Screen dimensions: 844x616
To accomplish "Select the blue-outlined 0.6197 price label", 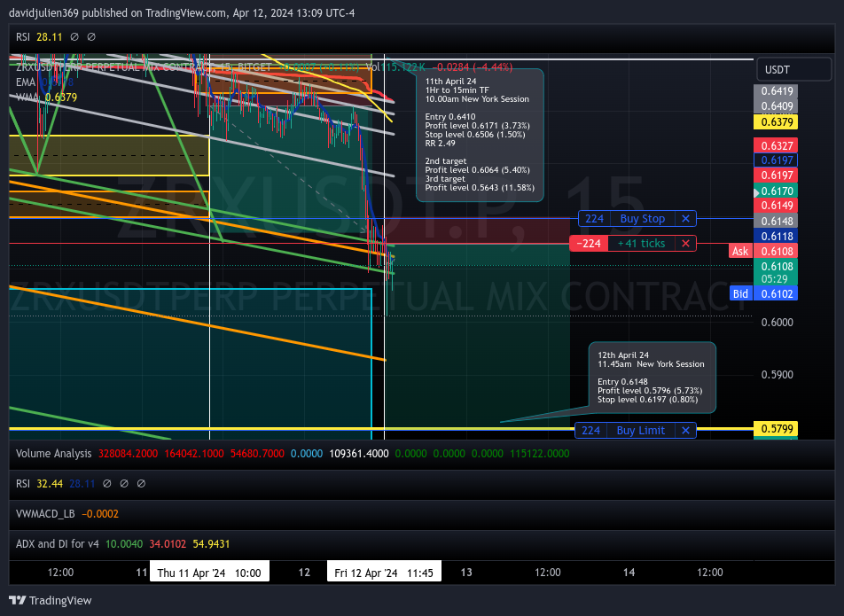I will (776, 160).
